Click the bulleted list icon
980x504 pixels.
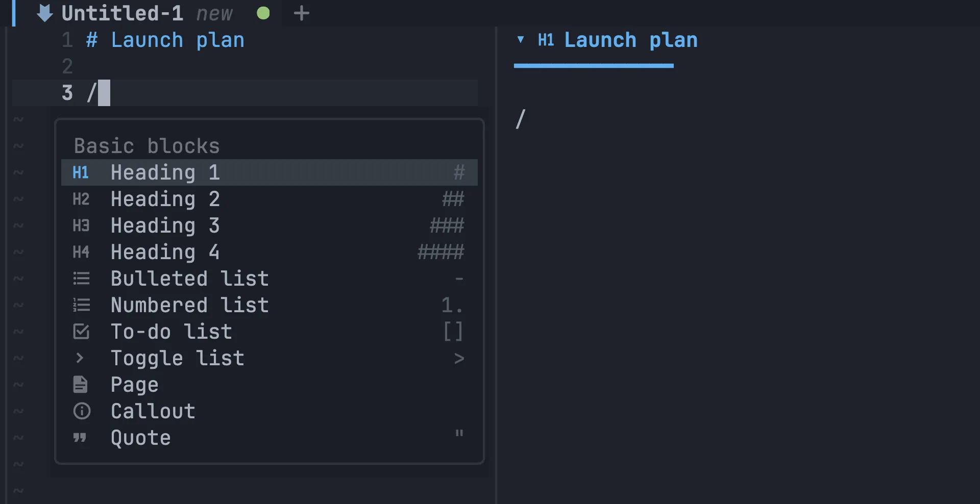point(81,279)
